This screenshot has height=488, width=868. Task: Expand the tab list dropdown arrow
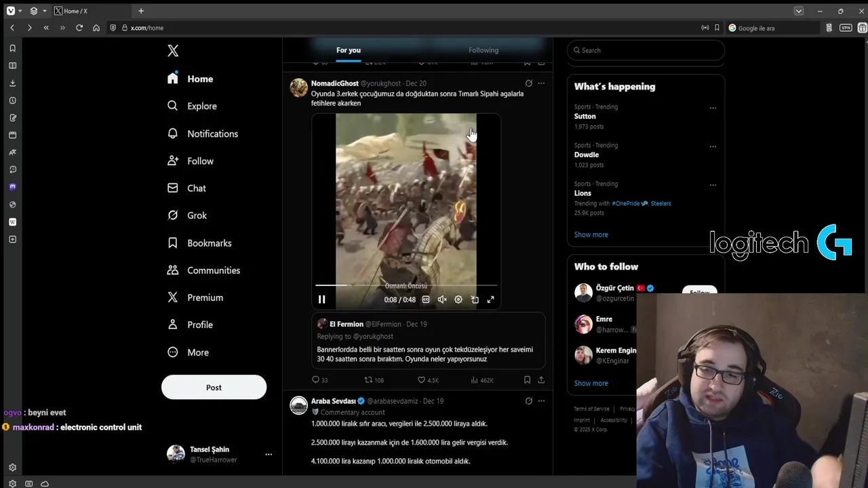coord(799,11)
